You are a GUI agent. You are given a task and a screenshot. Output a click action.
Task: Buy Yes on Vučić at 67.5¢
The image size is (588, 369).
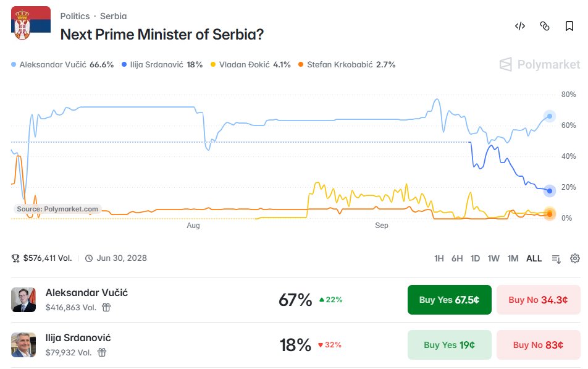click(449, 300)
